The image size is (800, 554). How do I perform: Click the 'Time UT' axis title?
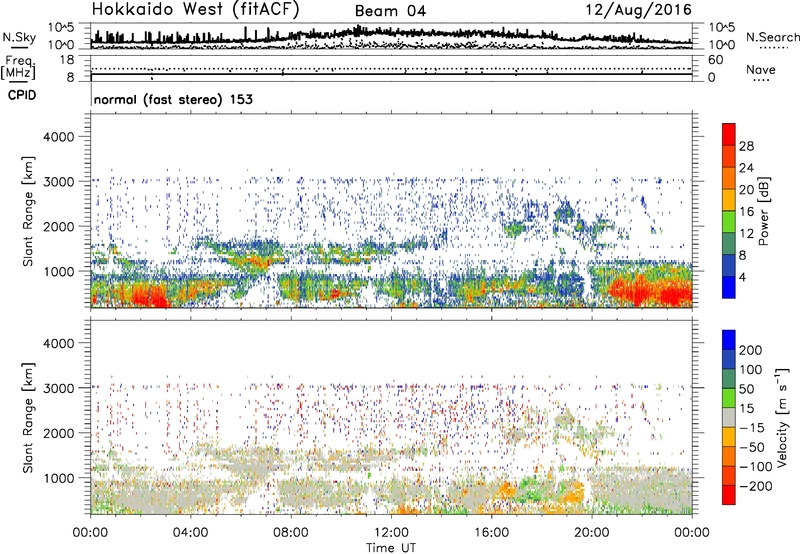(x=391, y=548)
